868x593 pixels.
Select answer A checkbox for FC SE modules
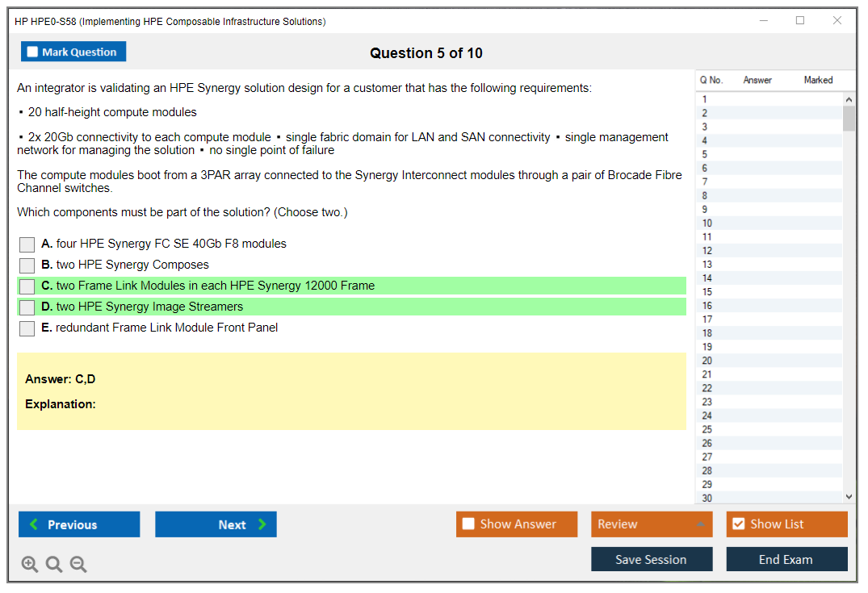tap(27, 244)
